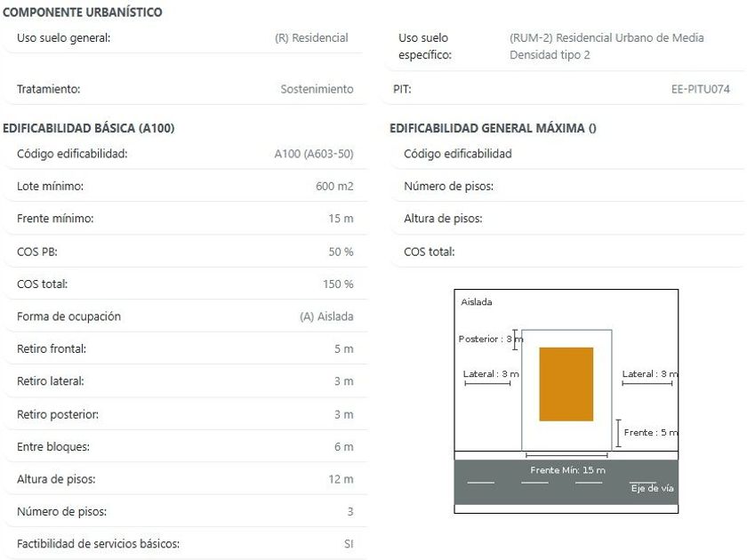
Task: Click the right Lateral 3 m marker
Action: [649, 378]
